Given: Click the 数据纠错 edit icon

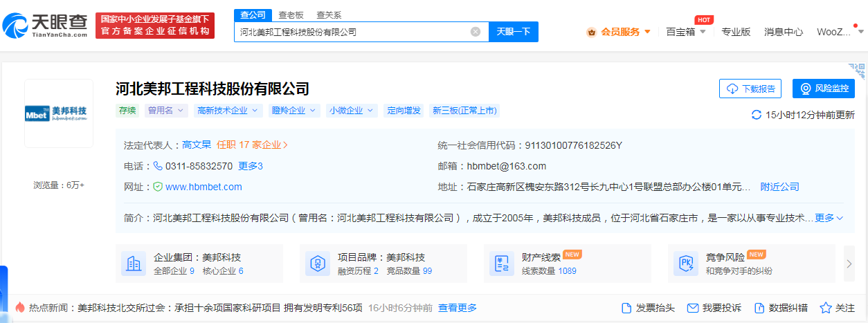Looking at the screenshot, I should 759,308.
